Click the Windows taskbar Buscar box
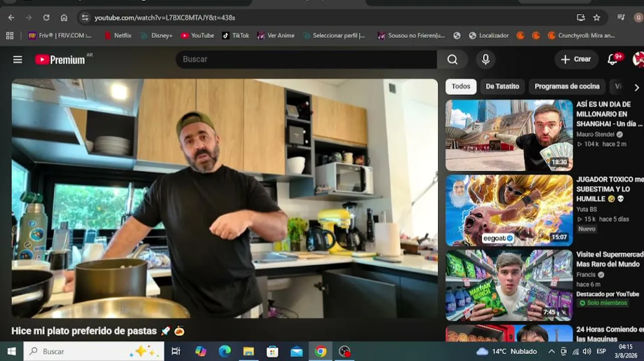Viewport: 644px width, 361px height. 94,351
